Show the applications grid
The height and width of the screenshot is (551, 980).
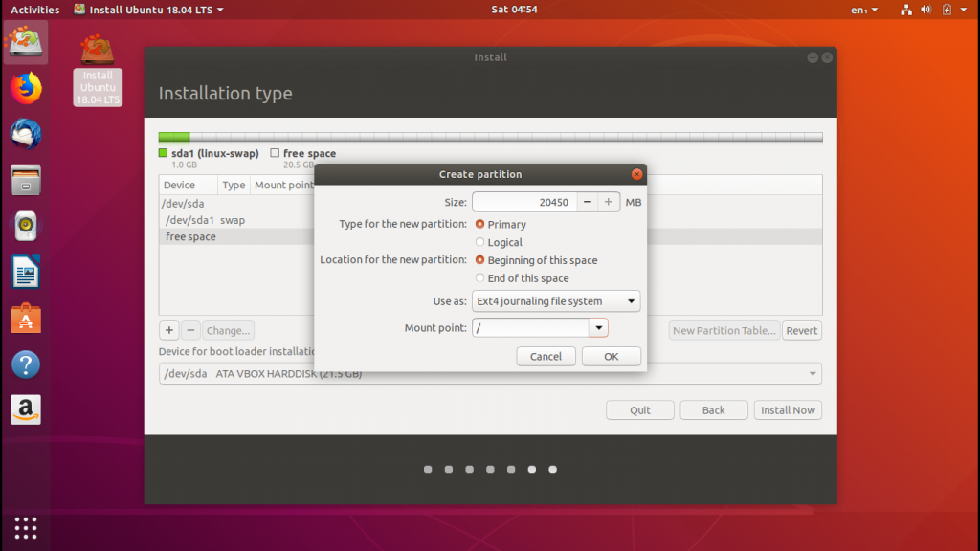[26, 528]
